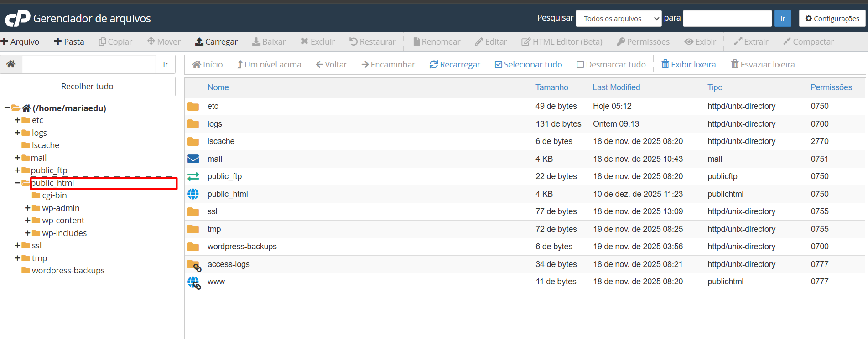The width and height of the screenshot is (868, 339).
Task: Sort by the Tamanho column header
Action: [551, 87]
